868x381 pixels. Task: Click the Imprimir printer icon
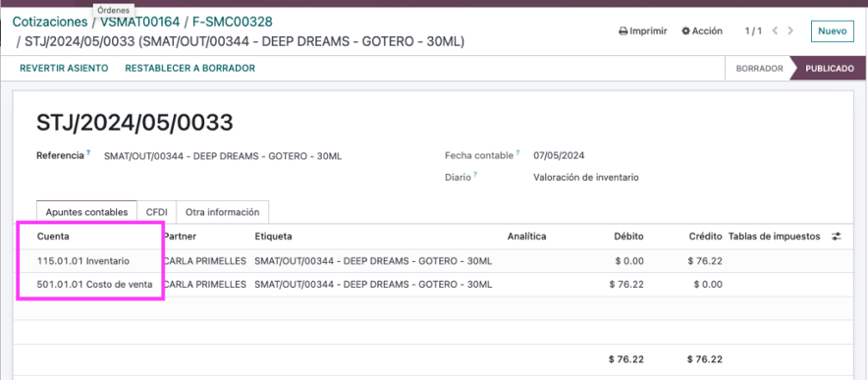[x=623, y=31]
